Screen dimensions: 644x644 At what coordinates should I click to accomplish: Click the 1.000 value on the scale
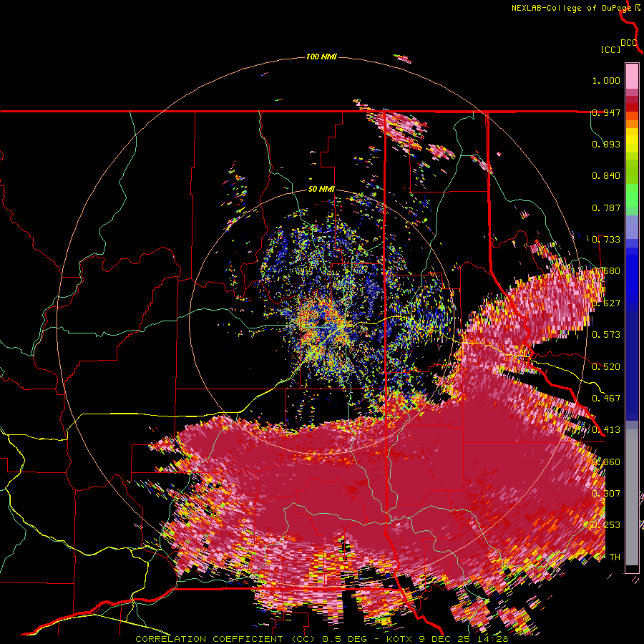[x=606, y=80]
